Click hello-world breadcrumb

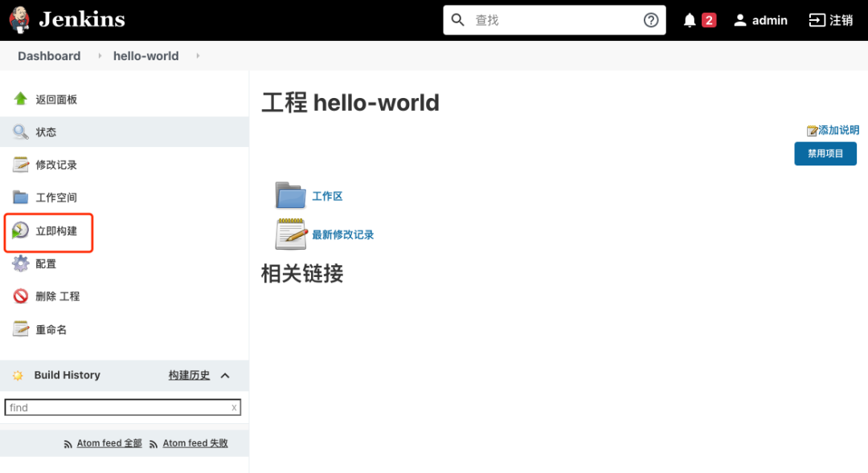146,56
